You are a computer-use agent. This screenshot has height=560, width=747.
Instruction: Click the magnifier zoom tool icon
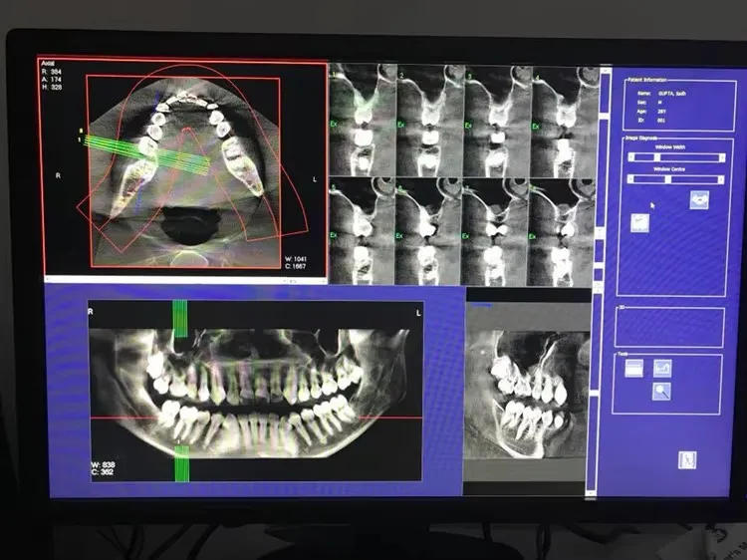tap(660, 391)
